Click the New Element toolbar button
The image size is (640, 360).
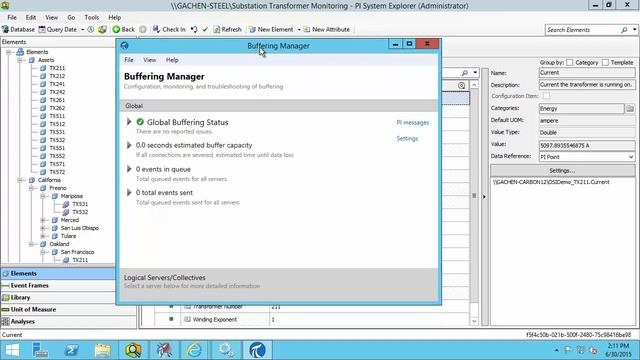click(x=271, y=29)
